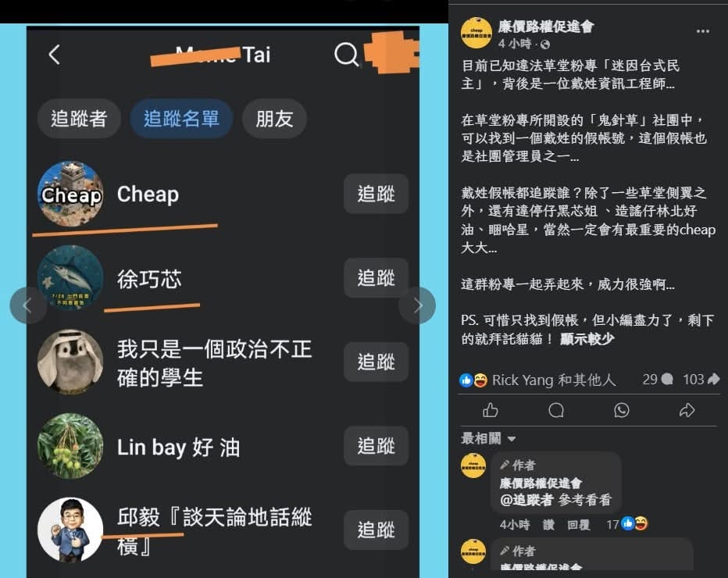This screenshot has height=578, width=728.
Task: Switch to the 朋友 tab
Action: click(274, 119)
